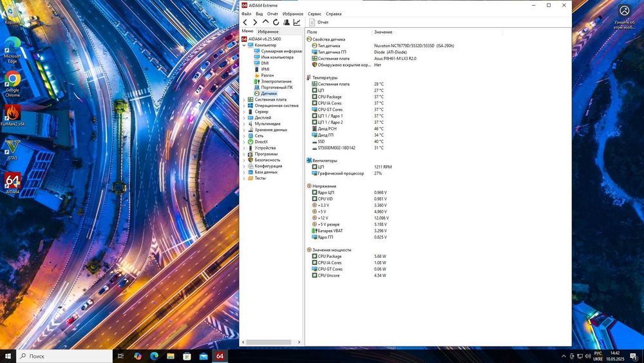Screen dimensions: 644x363
Task: Click the tree scrollbar left arrow
Action: coord(243,342)
